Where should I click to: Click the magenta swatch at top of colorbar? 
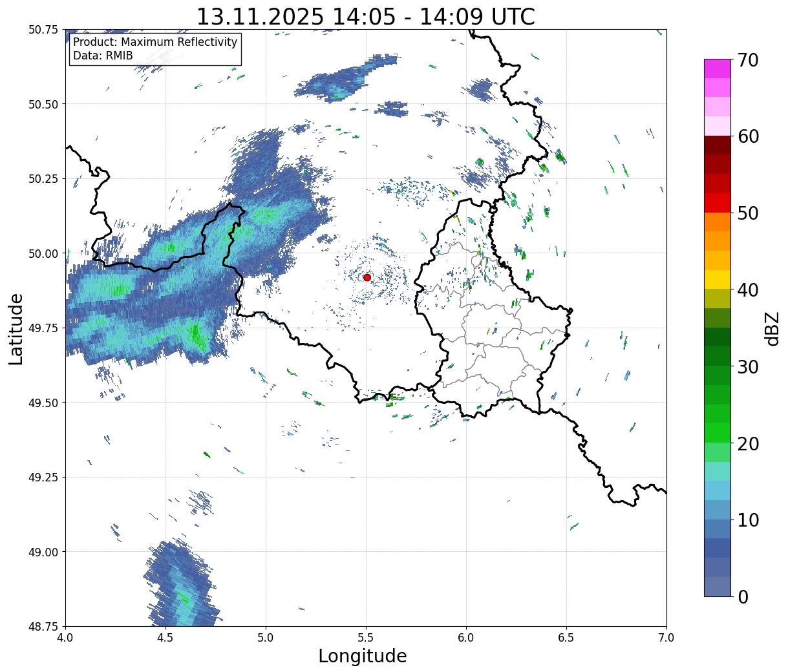(718, 68)
